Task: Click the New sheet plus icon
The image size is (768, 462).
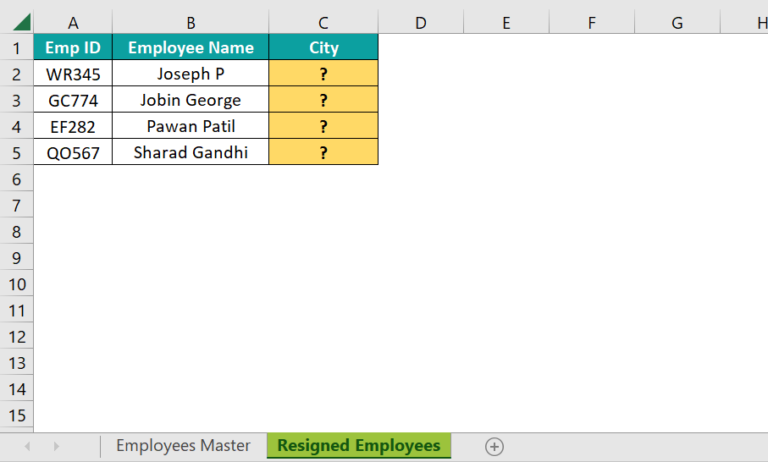Action: click(x=494, y=446)
